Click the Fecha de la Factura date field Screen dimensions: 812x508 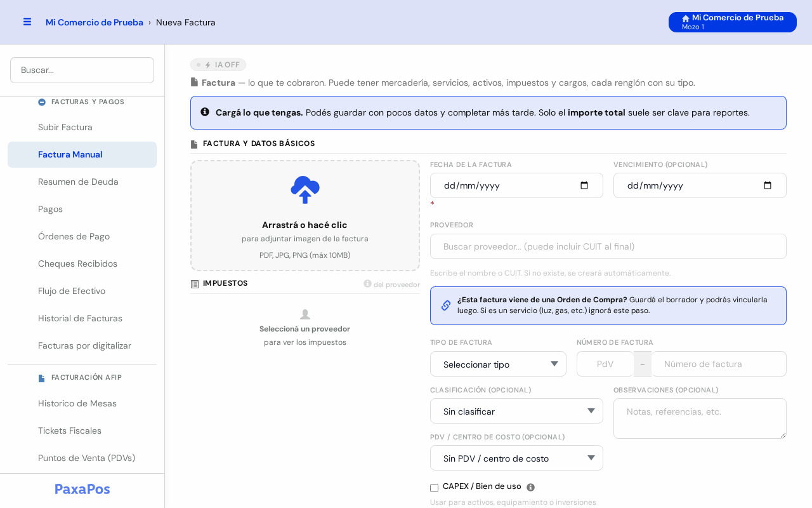(516, 185)
